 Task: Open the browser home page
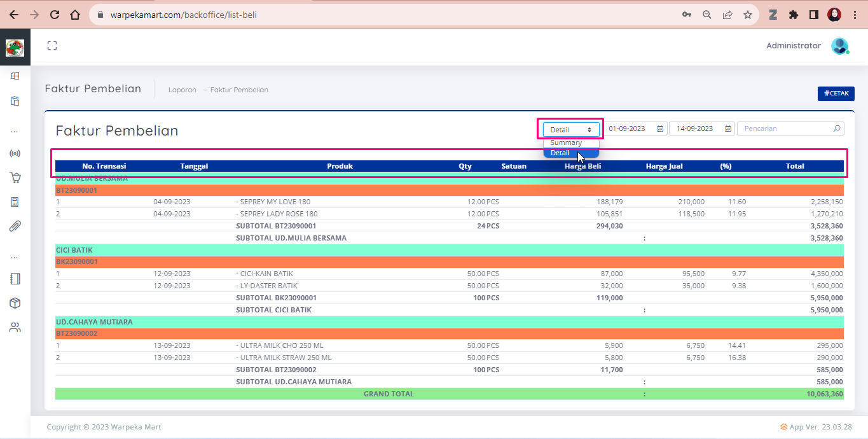pos(75,15)
